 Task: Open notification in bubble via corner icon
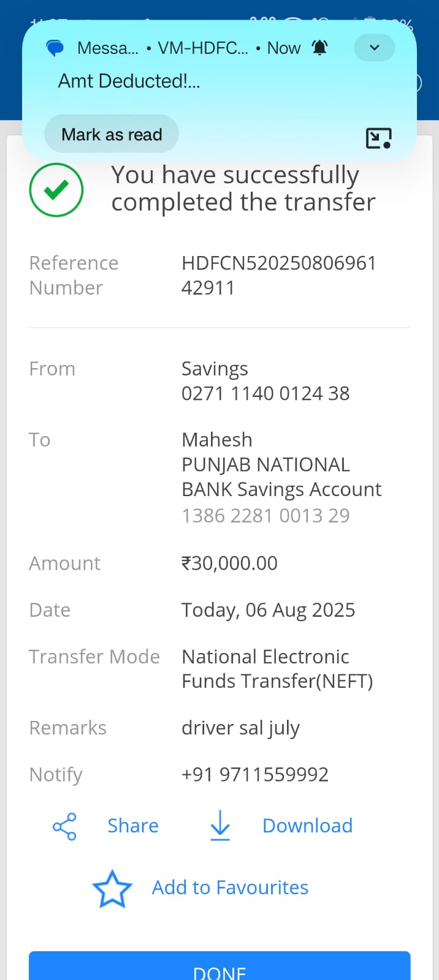pos(378,138)
